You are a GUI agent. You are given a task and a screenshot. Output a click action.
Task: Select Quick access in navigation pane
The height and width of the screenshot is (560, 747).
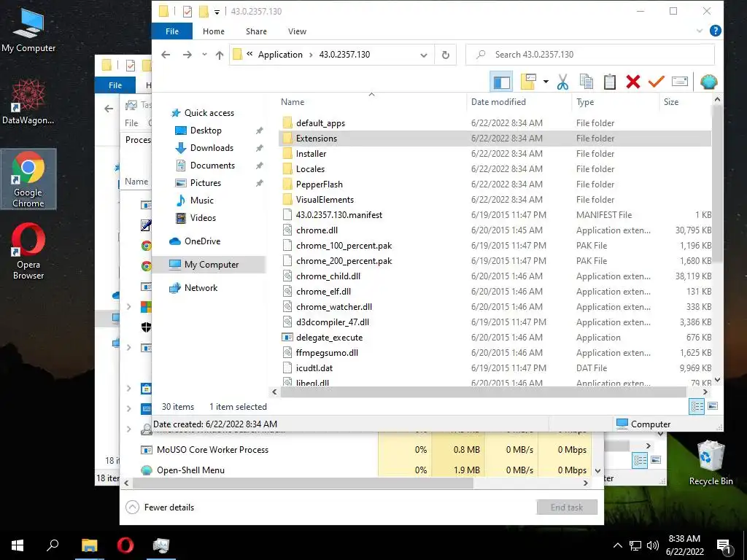click(x=209, y=113)
